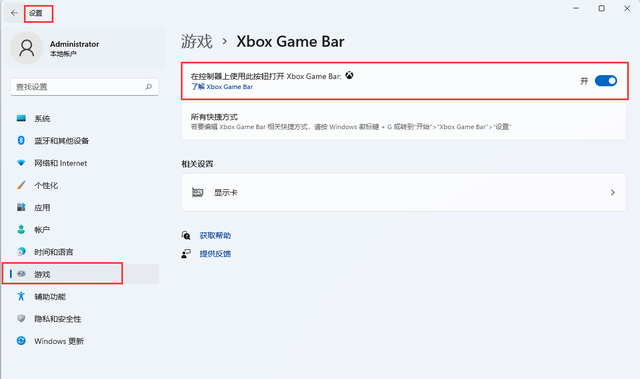Open the 显示卡 row chevron arrow
Image resolution: width=640 pixels, height=379 pixels.
613,193
